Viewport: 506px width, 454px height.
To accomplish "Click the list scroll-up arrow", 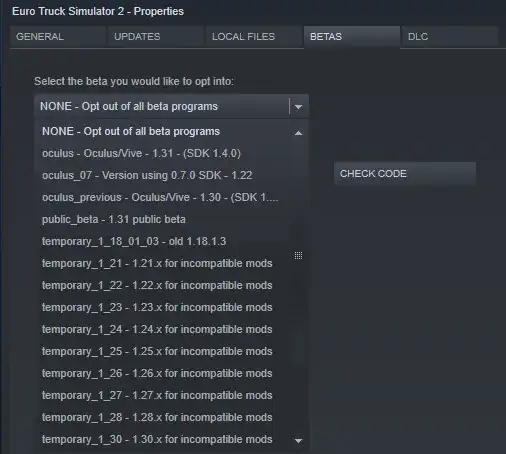I will [x=299, y=133].
